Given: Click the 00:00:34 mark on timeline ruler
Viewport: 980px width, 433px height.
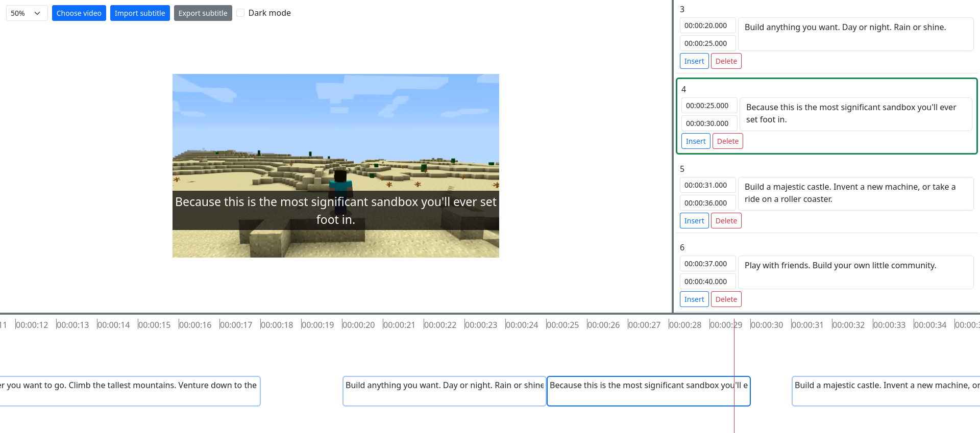Looking at the screenshot, I should [930, 325].
